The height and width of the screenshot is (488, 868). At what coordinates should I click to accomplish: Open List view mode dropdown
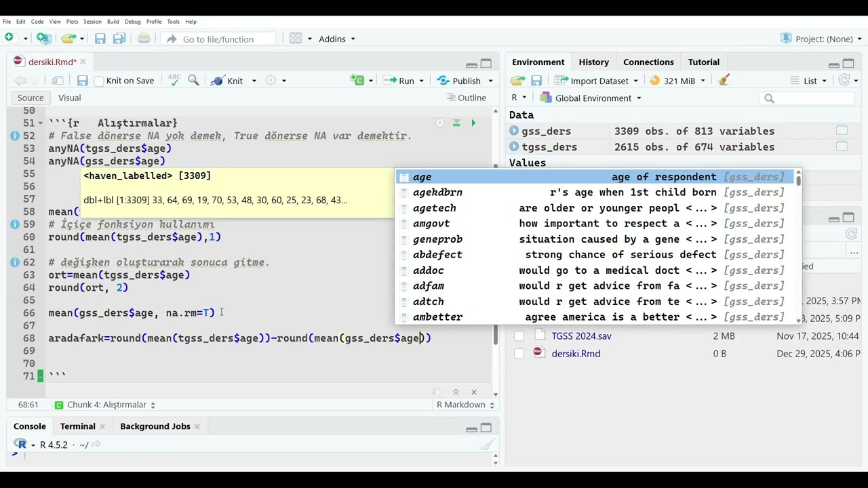click(x=808, y=81)
